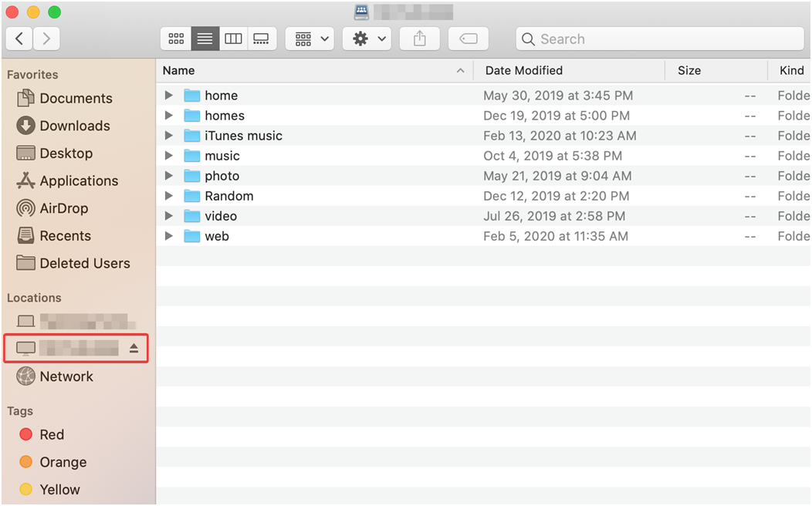Open the group-by dropdown
Viewport: 812px width, 506px height.
point(311,39)
